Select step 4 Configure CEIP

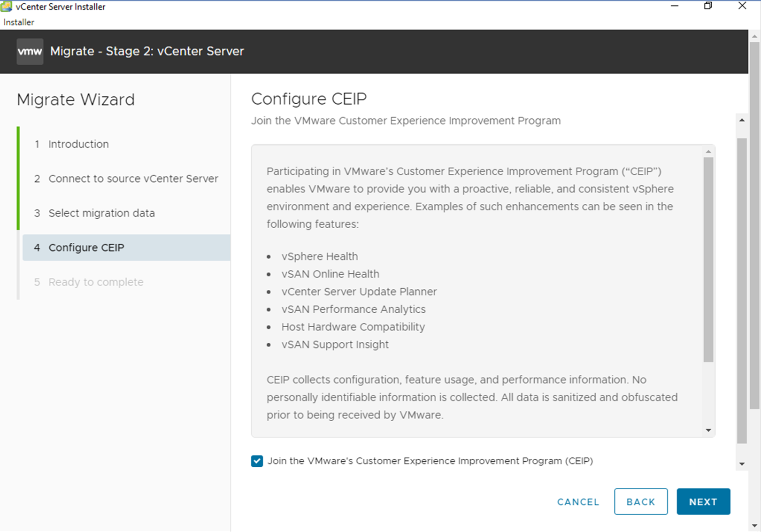tap(126, 247)
